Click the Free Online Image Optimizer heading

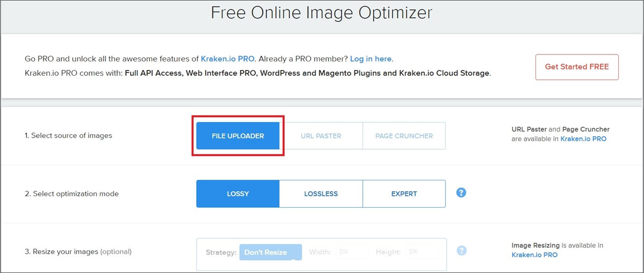(322, 12)
